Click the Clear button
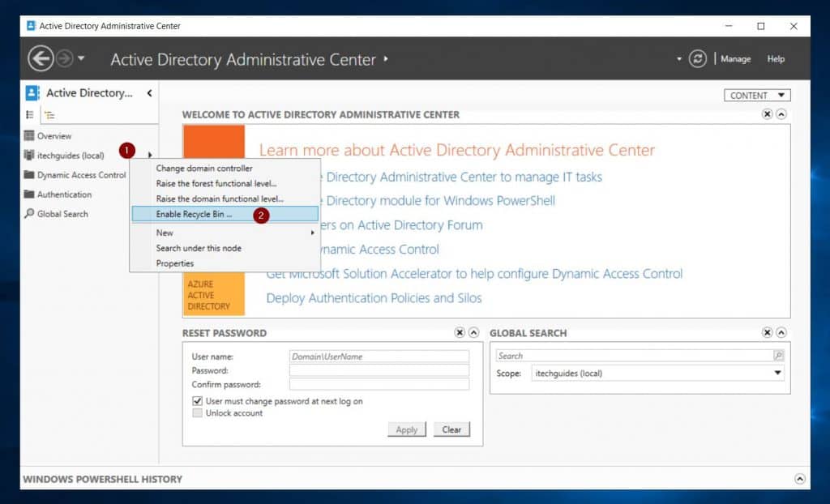 [451, 429]
